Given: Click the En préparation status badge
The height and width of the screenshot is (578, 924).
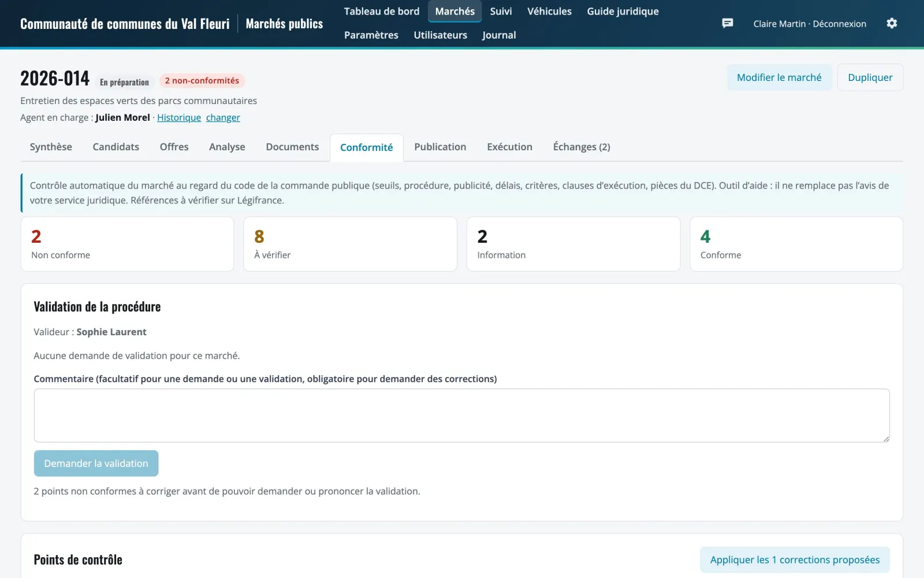Looking at the screenshot, I should tap(124, 82).
